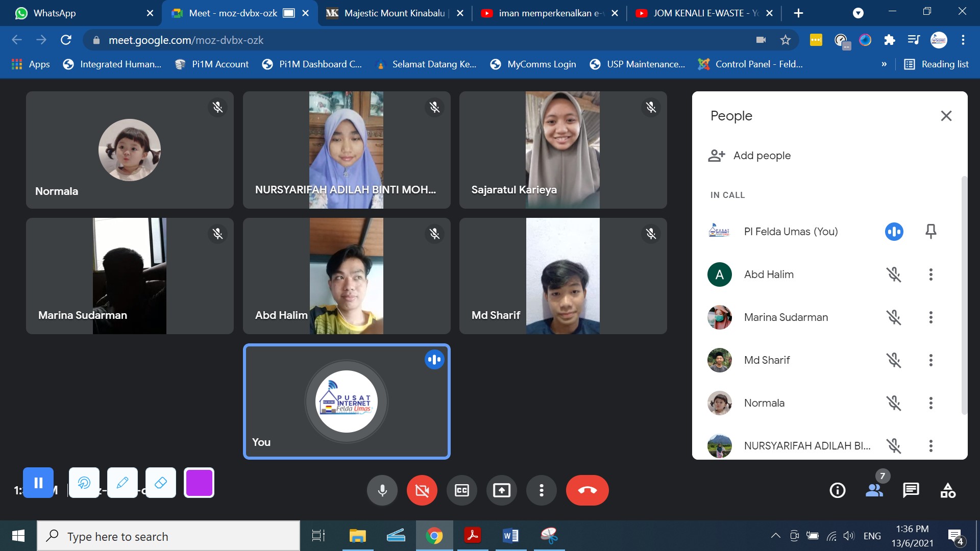
Task: Pick the purple color swatch
Action: [x=199, y=483]
